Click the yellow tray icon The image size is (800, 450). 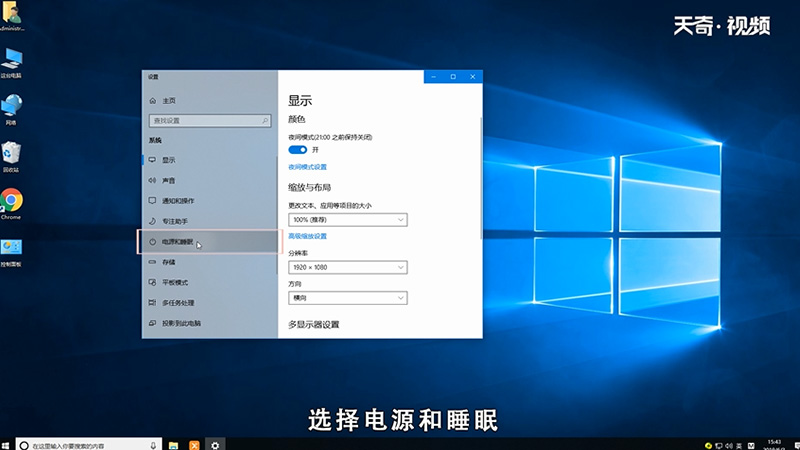(708, 446)
